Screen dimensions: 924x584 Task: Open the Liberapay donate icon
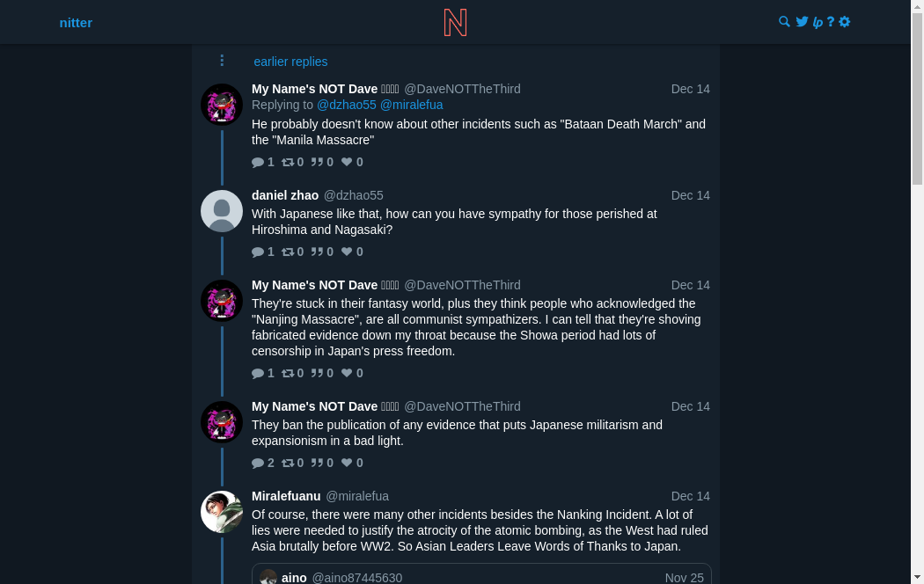coord(818,22)
